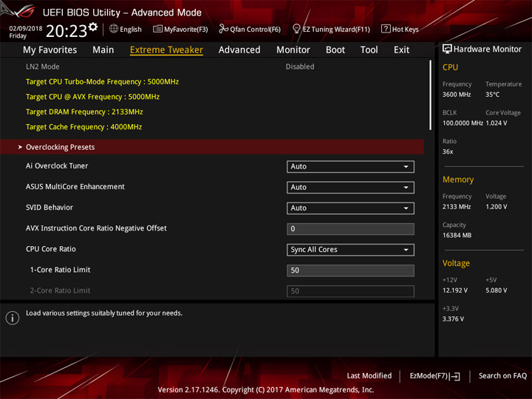Click CPU temperature value 35°C
The width and height of the screenshot is (532, 399).
point(492,95)
